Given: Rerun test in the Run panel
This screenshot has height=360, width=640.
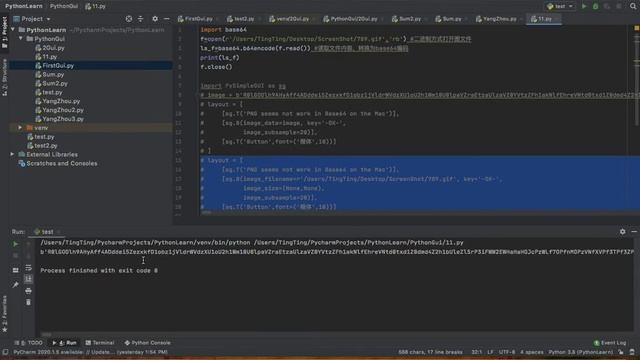Looking at the screenshot, I should pos(16,244).
